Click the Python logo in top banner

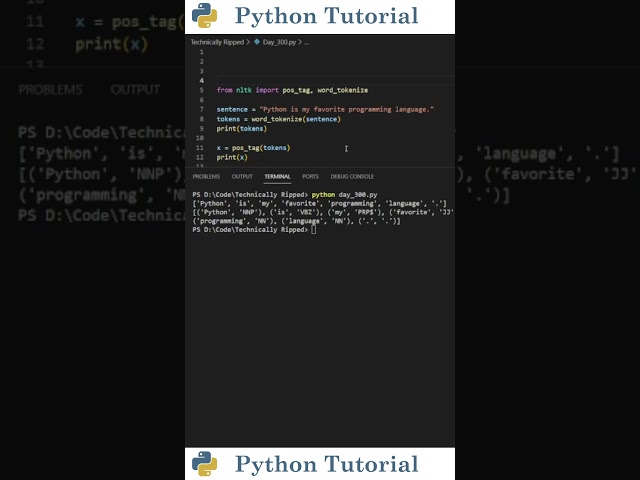(x=204, y=16)
